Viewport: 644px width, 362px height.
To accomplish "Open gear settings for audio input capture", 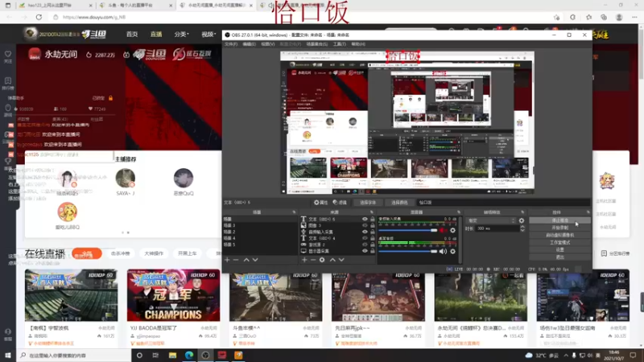I will (x=452, y=230).
